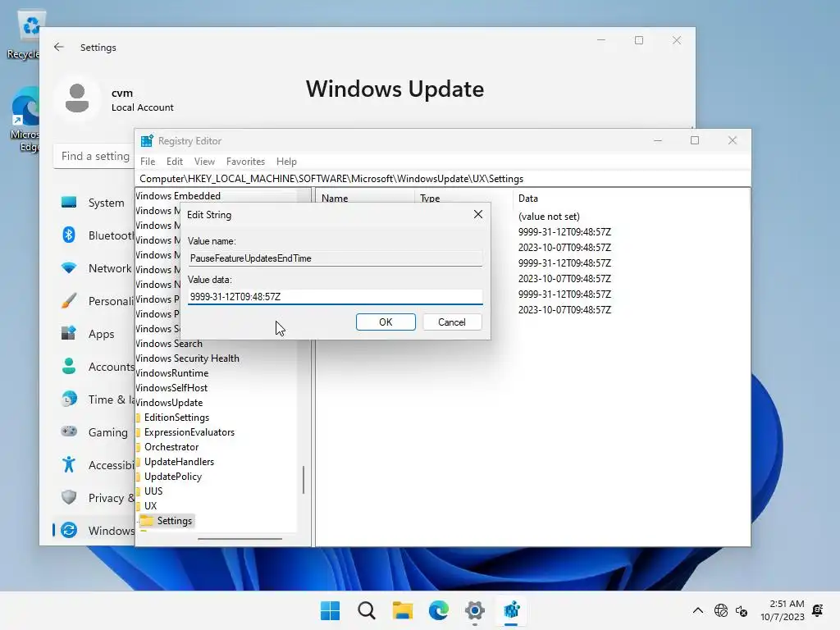Open the Windows Start menu

click(x=330, y=610)
